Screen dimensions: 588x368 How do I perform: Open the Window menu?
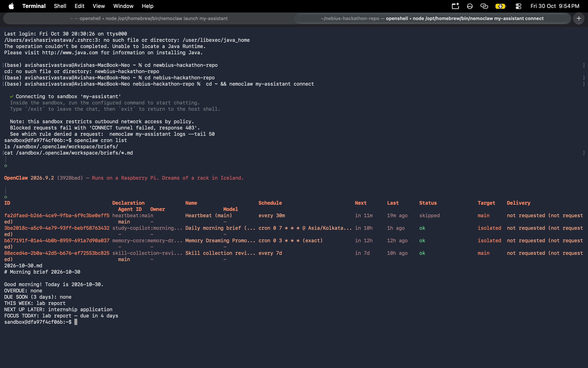click(123, 6)
